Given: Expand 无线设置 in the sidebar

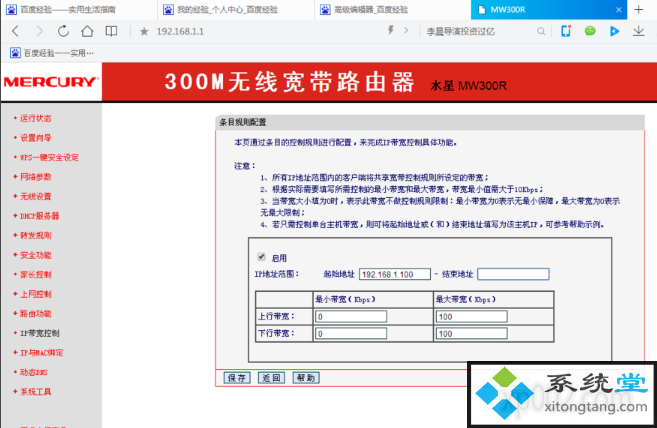Looking at the screenshot, I should (36, 196).
